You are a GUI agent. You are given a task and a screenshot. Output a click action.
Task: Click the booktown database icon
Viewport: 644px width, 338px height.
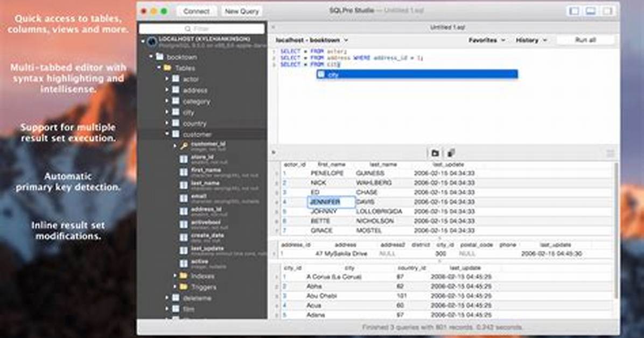pos(160,57)
